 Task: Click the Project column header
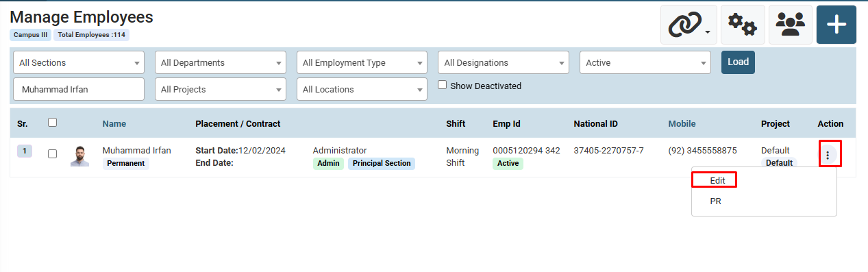point(776,124)
